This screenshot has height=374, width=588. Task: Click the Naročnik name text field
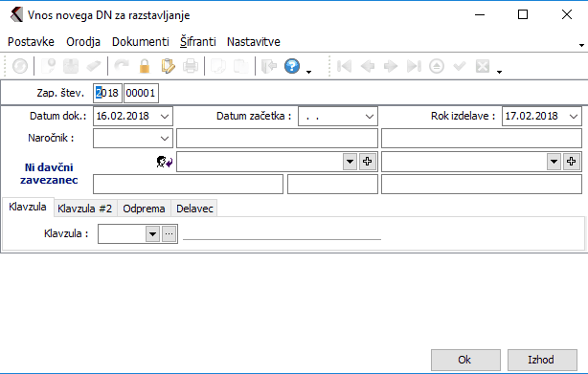tap(277, 139)
